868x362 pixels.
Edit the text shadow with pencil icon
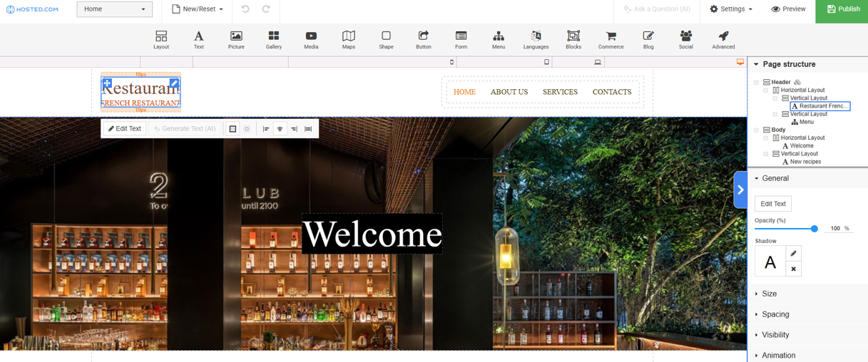[793, 254]
